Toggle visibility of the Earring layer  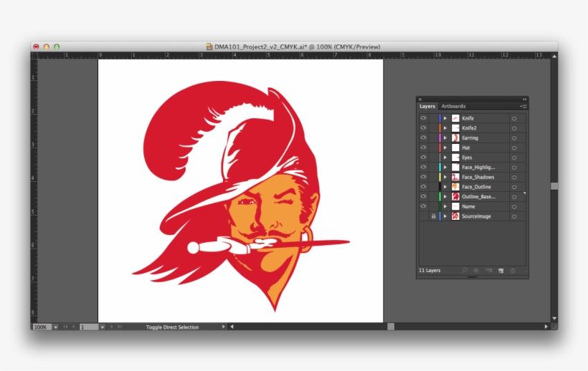pyautogui.click(x=423, y=138)
